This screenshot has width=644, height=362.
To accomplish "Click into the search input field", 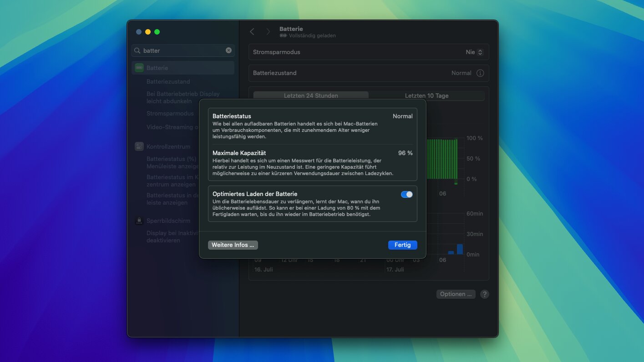I will 182,50.
